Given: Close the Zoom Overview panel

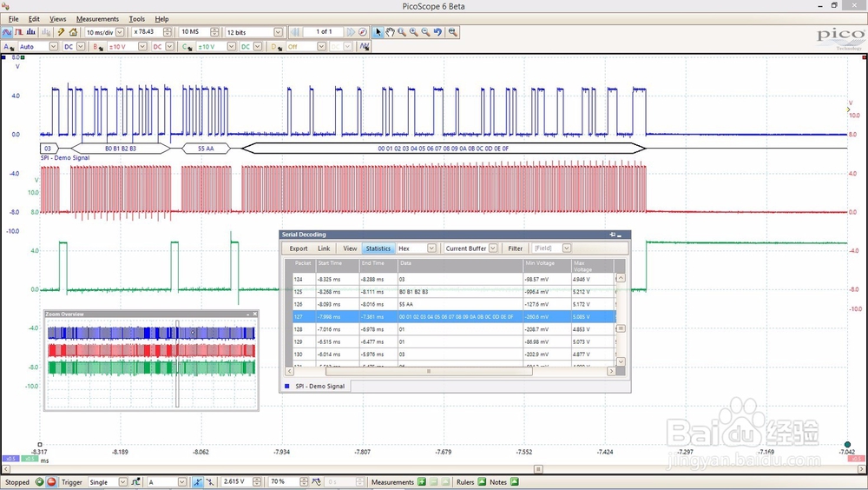Looking at the screenshot, I should pyautogui.click(x=255, y=314).
